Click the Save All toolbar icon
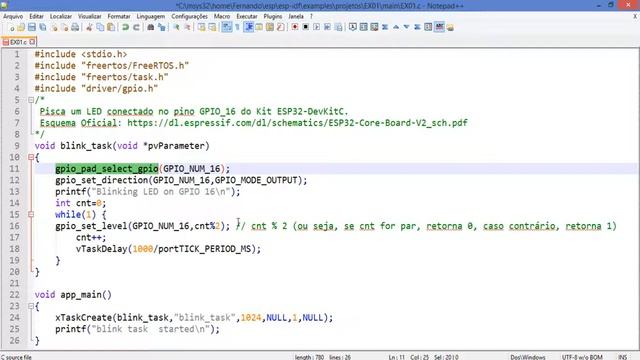This screenshot has height=360, width=640. pos(43,27)
